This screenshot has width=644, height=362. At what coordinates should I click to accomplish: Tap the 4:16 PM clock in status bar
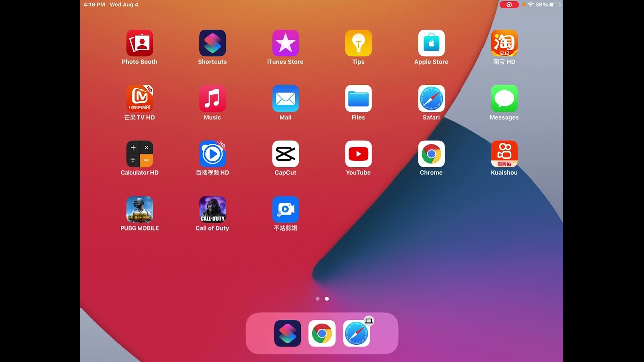coord(94,5)
